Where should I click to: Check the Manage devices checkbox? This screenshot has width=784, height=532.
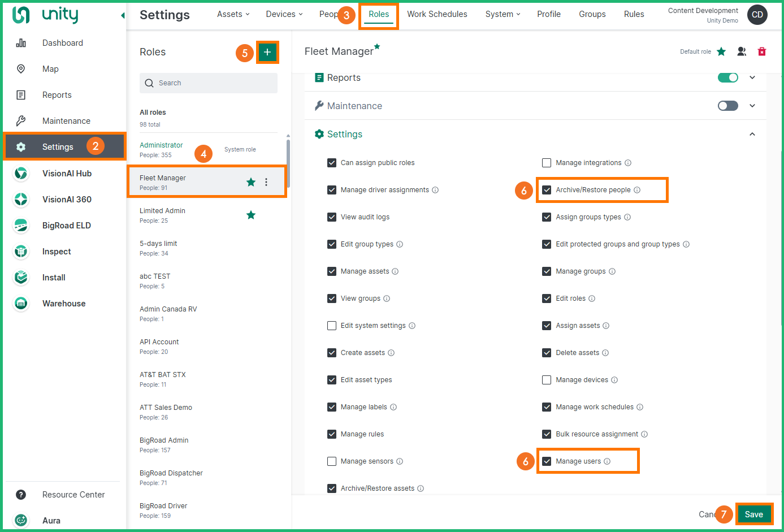[x=547, y=380]
